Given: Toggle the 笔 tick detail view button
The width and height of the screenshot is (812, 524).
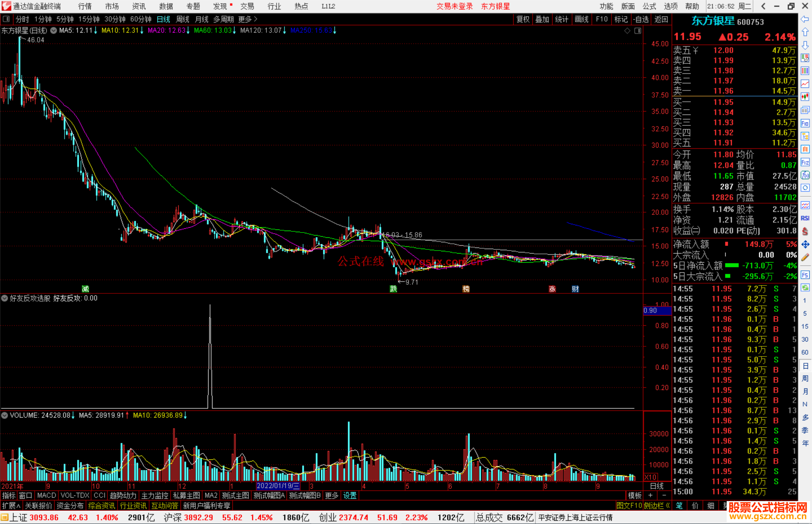Looking at the screenshot, I should click(x=679, y=506).
